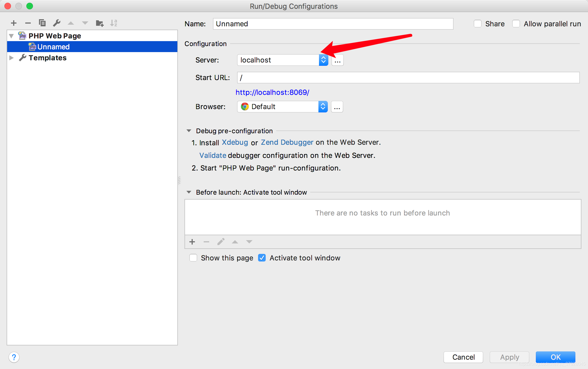Remove the selected configuration with minus icon
The height and width of the screenshot is (369, 588).
28,23
